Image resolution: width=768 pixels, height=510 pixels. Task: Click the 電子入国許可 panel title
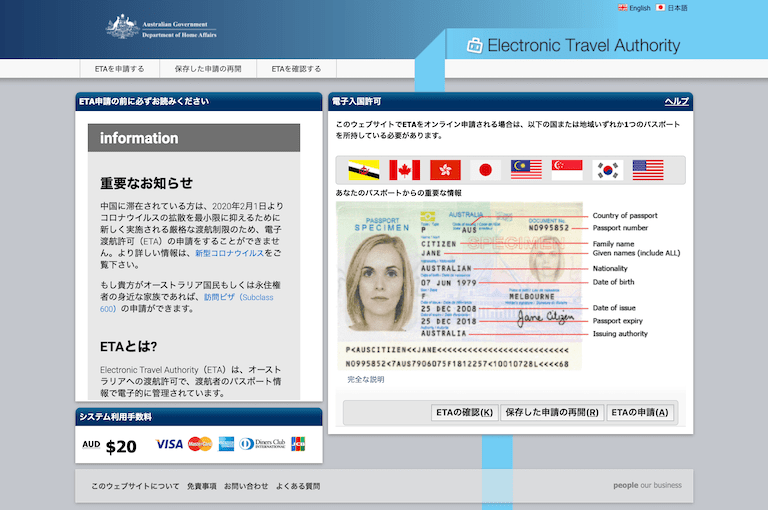click(x=357, y=101)
